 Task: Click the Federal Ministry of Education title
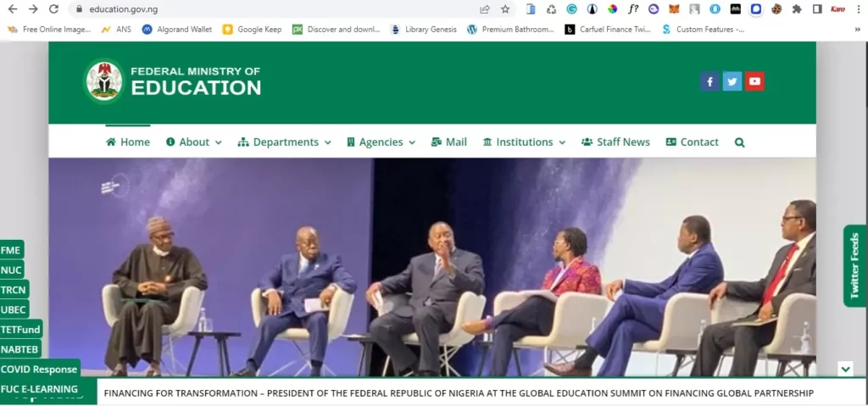pos(196,81)
